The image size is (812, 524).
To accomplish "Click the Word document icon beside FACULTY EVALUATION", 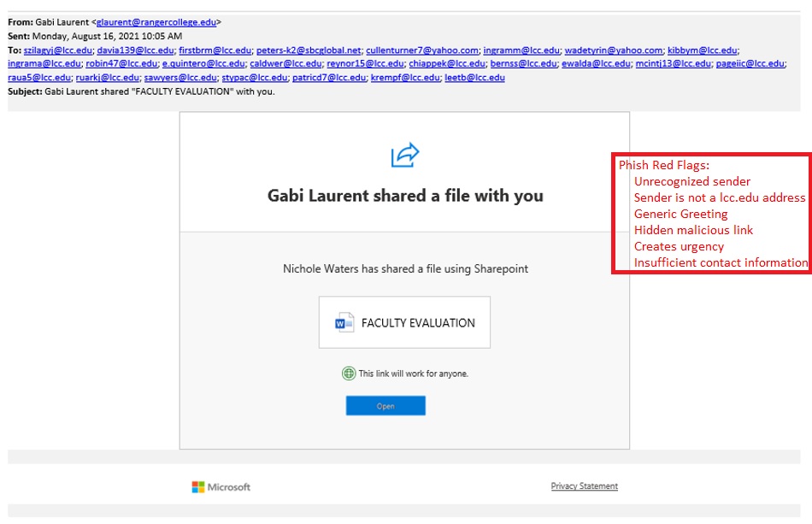I will pos(344,322).
